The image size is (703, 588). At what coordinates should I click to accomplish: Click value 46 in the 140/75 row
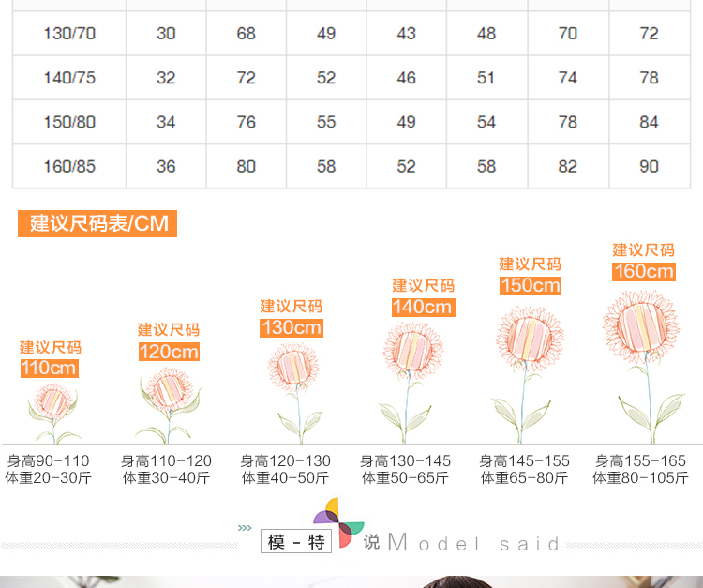(x=406, y=78)
